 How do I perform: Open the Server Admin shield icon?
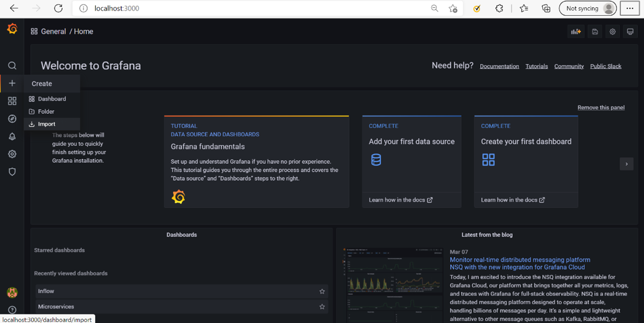[12, 172]
